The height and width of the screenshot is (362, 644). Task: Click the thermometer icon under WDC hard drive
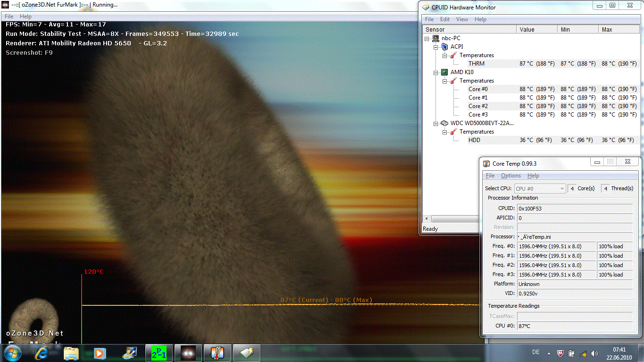453,132
